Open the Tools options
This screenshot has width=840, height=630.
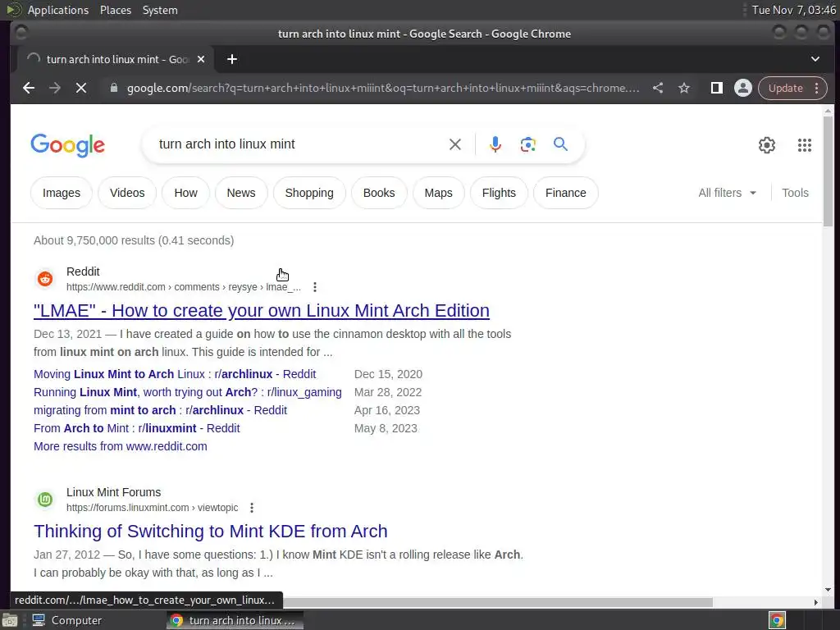(795, 193)
